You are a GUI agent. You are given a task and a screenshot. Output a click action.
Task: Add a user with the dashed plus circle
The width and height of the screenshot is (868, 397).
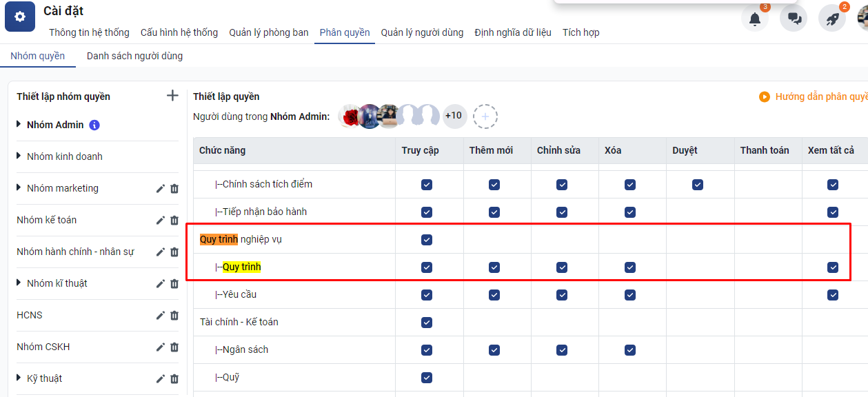[x=485, y=116]
